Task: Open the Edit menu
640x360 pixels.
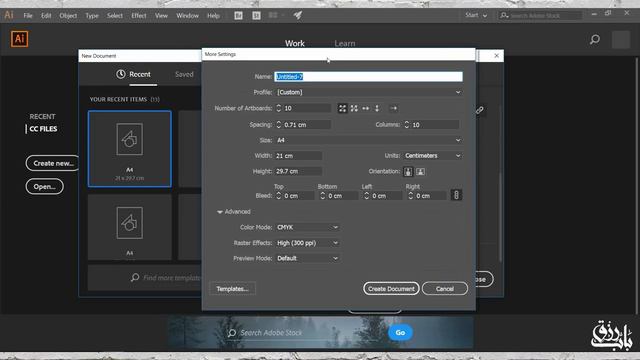Action: (x=46, y=16)
